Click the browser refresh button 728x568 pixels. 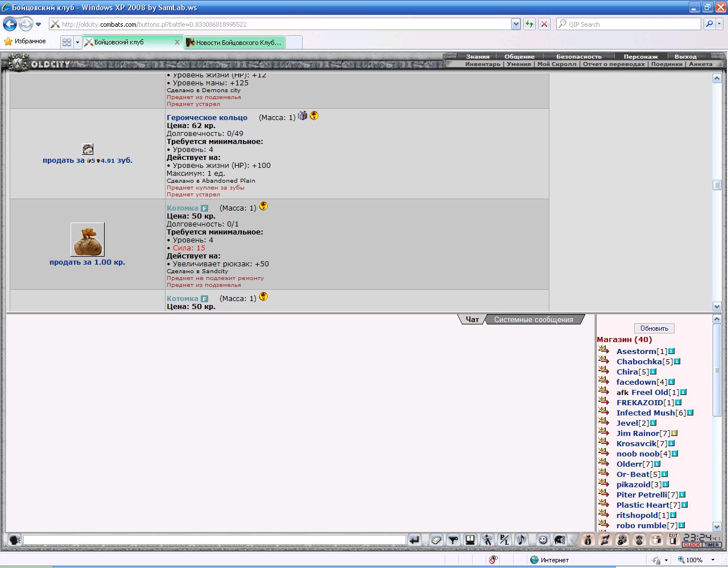point(530,24)
